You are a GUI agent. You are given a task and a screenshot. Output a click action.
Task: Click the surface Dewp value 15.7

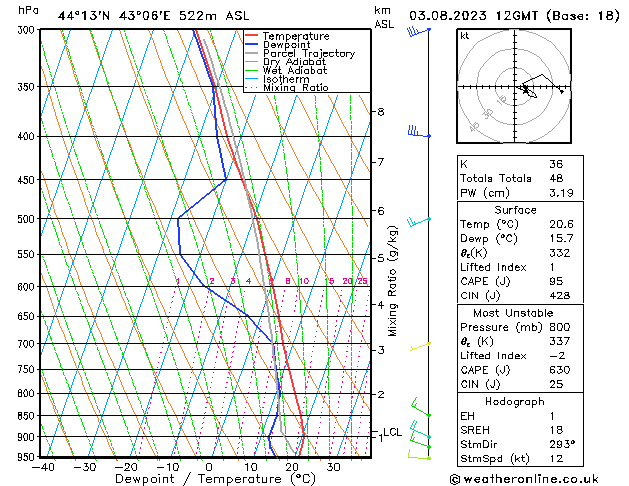click(561, 238)
